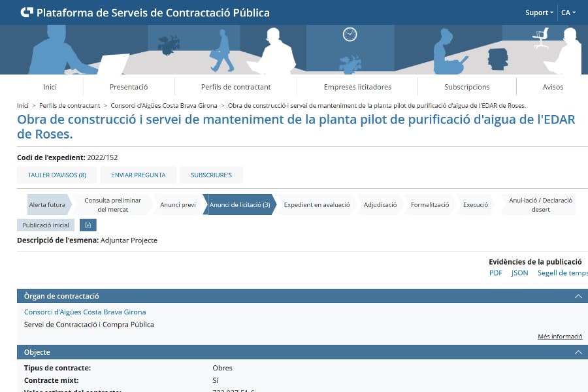Collapse the Objecte section chevron
588x392 pixels.
coord(578,352)
